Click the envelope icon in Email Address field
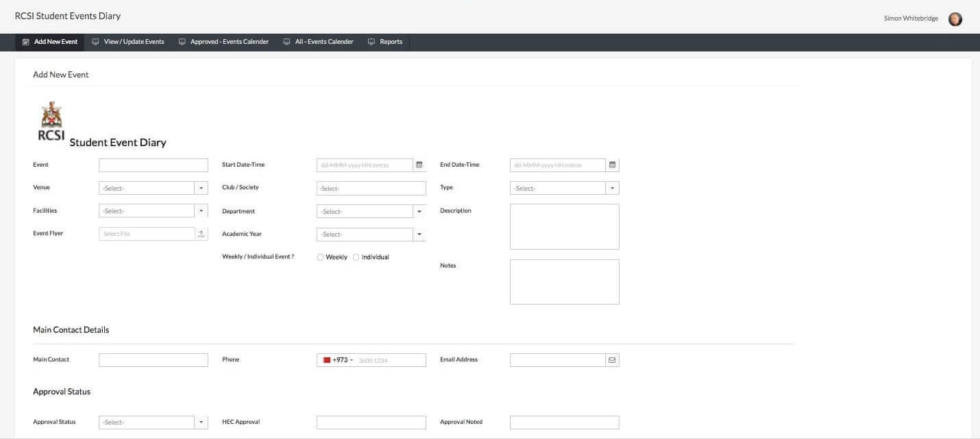The height and width of the screenshot is (439, 980). pyautogui.click(x=612, y=360)
